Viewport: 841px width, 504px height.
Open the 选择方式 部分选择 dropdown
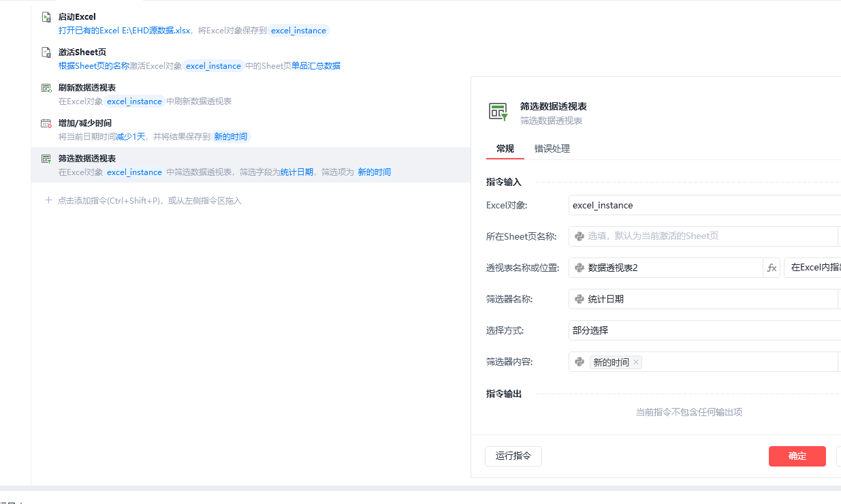click(x=705, y=330)
